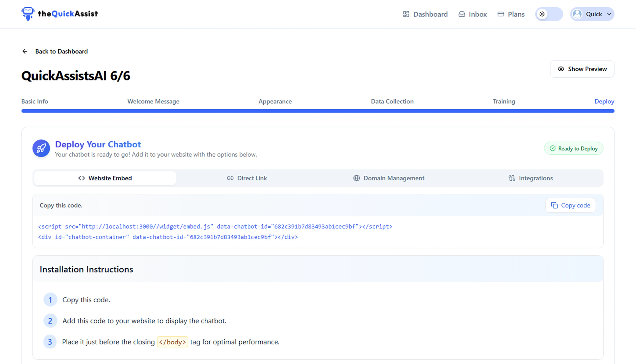Image resolution: width=636 pixels, height=364 pixels.
Task: Click the Ready to Deploy badge
Action: (x=573, y=148)
